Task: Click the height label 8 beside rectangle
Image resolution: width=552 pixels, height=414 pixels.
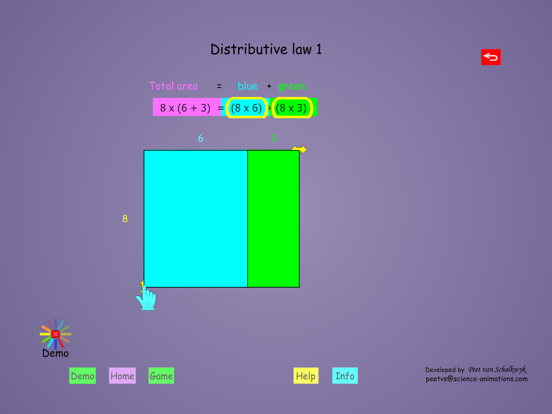Action: [125, 219]
